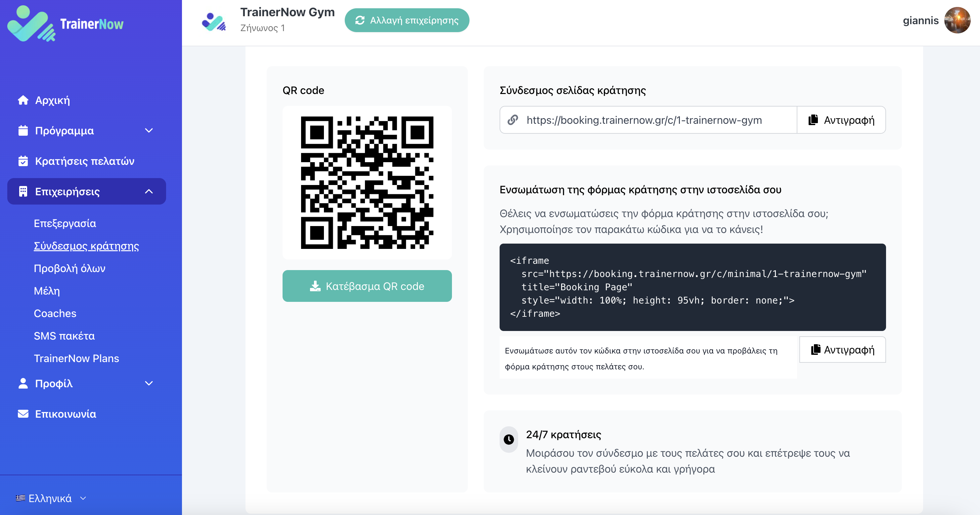Click the giannis username in header
This screenshot has height=515, width=980.
point(921,21)
